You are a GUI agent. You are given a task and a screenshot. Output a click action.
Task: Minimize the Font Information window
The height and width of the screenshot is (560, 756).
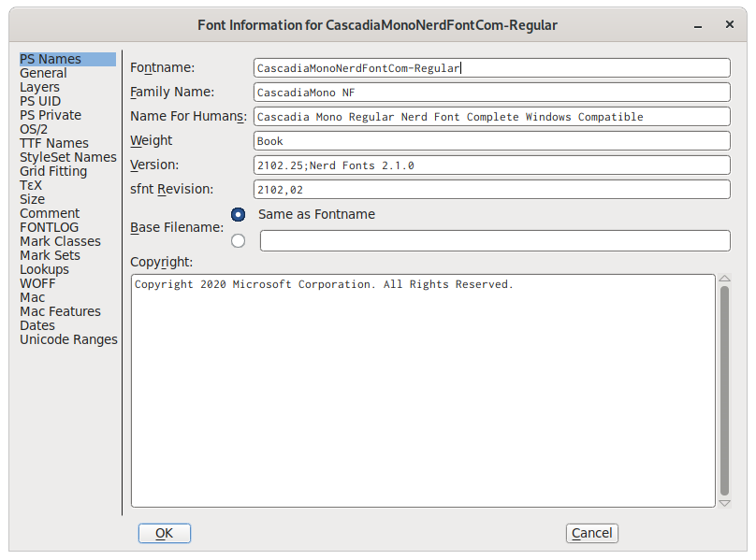pos(698,25)
